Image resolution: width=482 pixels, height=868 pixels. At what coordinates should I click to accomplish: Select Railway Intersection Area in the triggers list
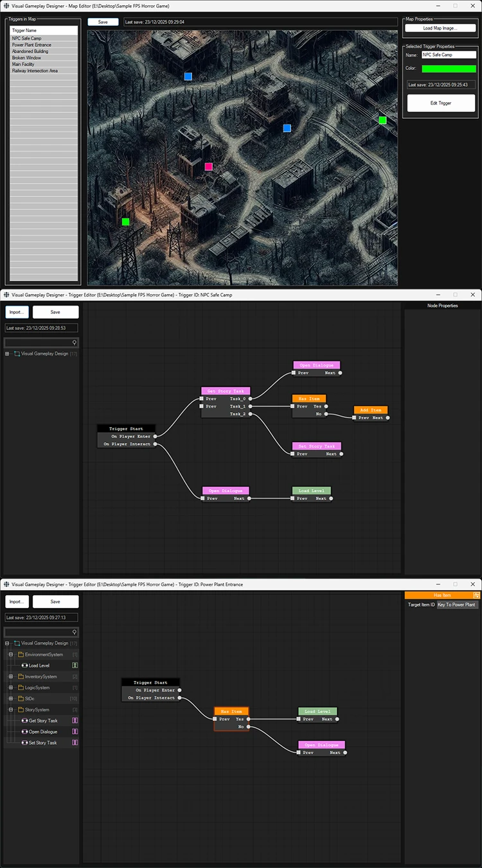pyautogui.click(x=44, y=71)
